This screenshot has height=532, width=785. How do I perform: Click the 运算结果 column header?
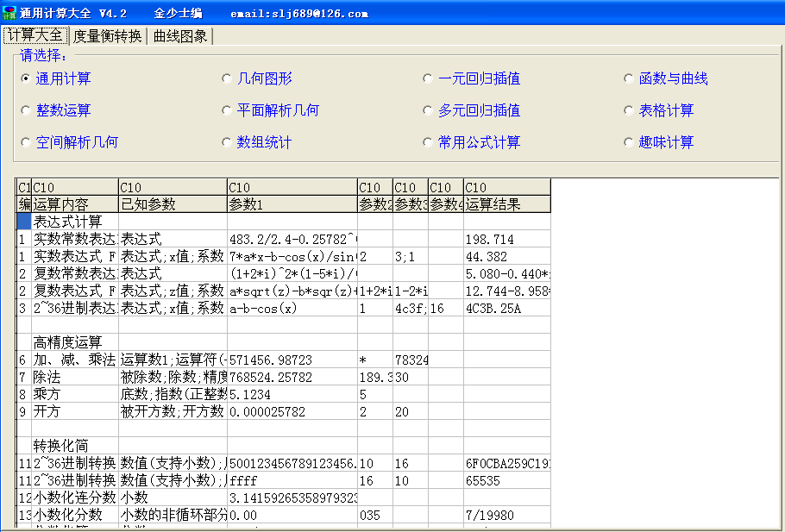(x=507, y=204)
